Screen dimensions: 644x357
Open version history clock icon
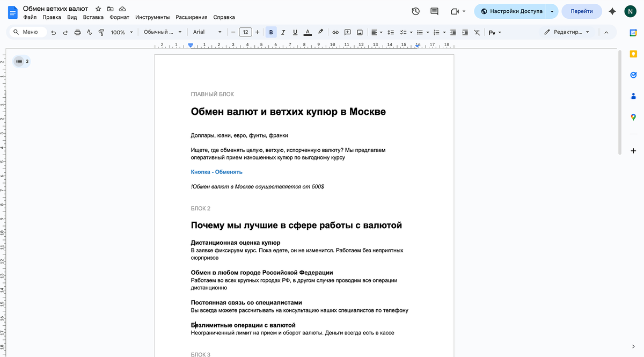pyautogui.click(x=415, y=11)
